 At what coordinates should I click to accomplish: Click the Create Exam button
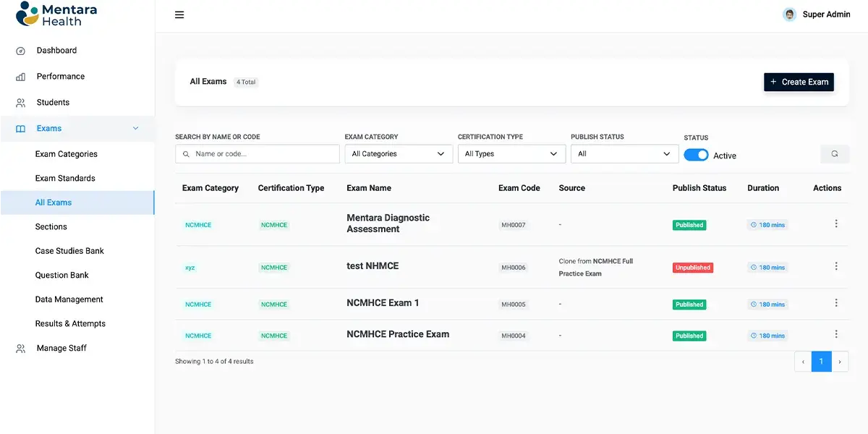pos(799,82)
